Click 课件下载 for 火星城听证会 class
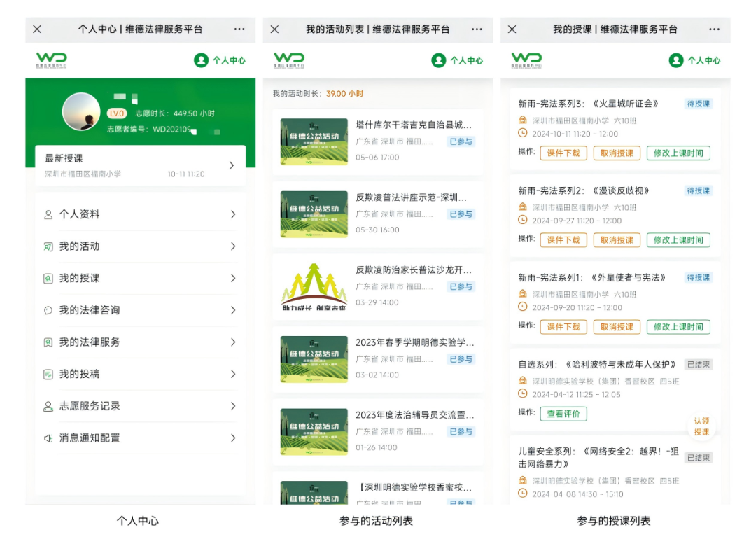 563,153
